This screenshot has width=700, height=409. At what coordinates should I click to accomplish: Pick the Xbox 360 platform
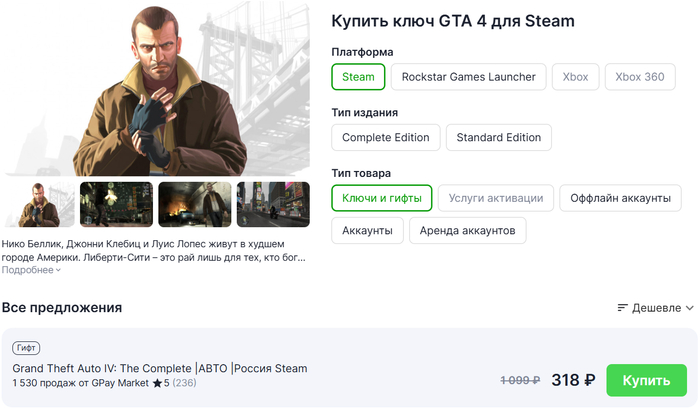click(639, 77)
